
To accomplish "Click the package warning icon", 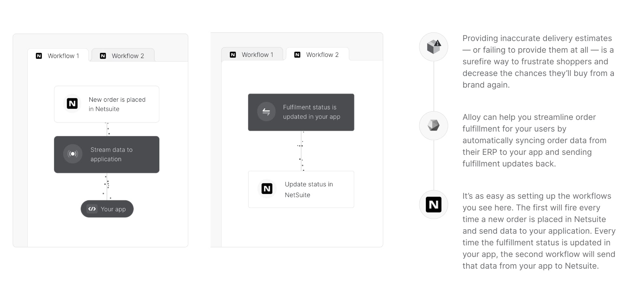I will 433,47.
